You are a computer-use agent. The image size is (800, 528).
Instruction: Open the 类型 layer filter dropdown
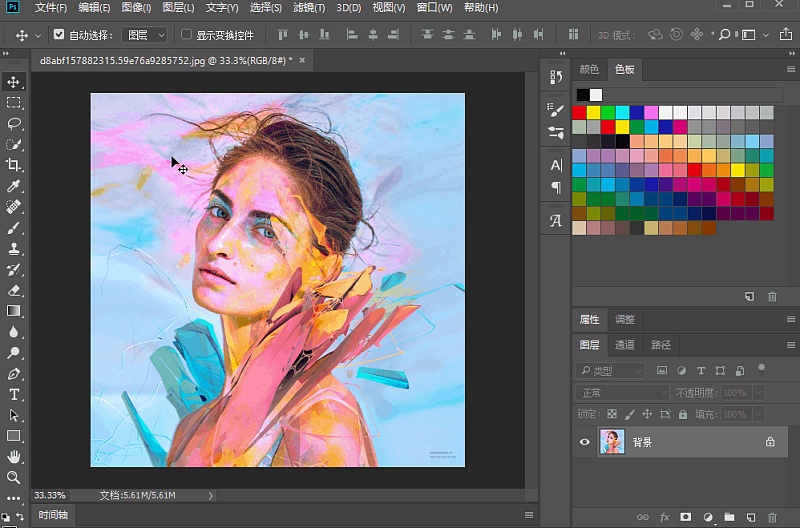coord(612,371)
